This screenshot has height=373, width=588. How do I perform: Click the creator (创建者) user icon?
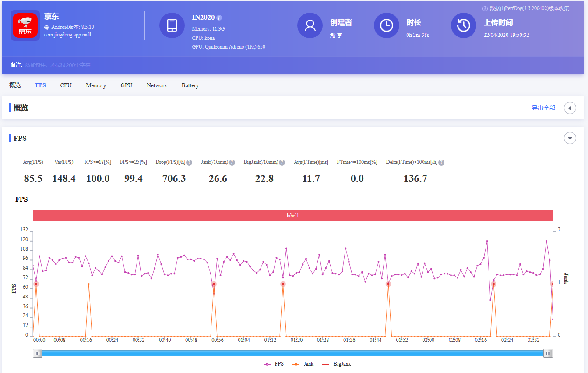click(x=310, y=25)
